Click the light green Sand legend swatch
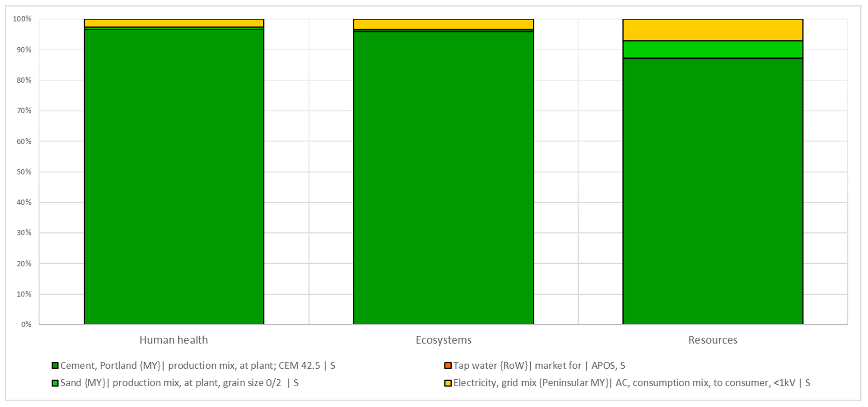This screenshot has width=868, height=407. [55, 383]
